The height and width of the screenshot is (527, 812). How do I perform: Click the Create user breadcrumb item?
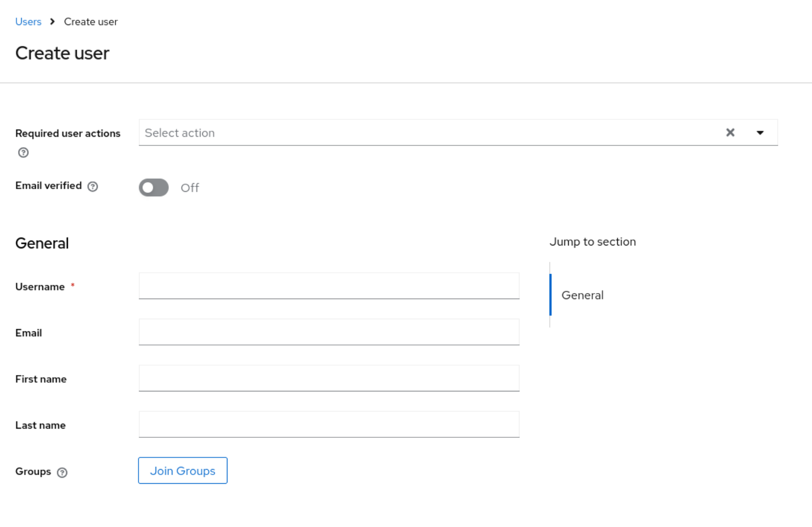tap(91, 22)
